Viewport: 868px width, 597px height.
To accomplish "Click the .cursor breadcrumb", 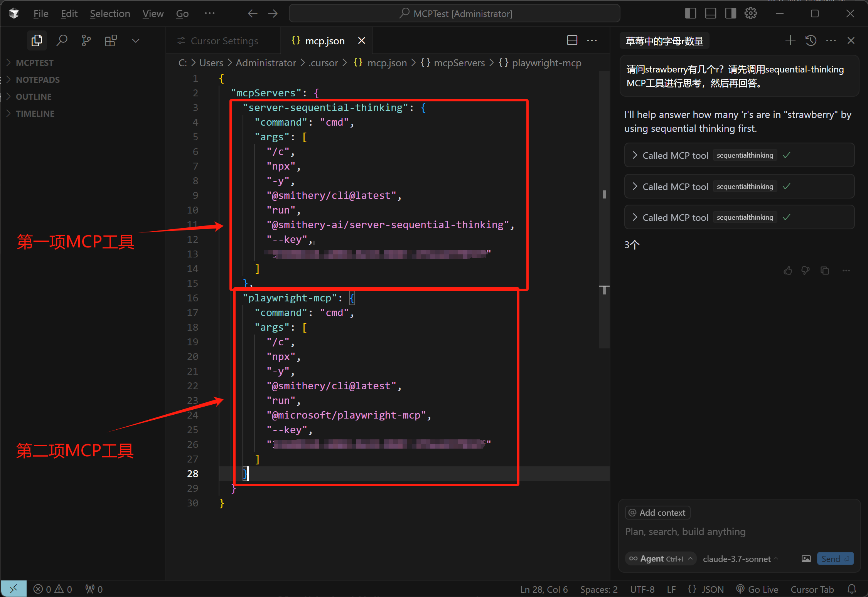I will coord(323,63).
